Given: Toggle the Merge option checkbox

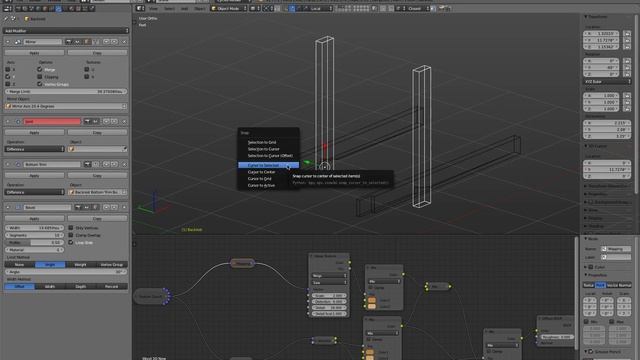Looking at the screenshot, I should [x=39, y=69].
